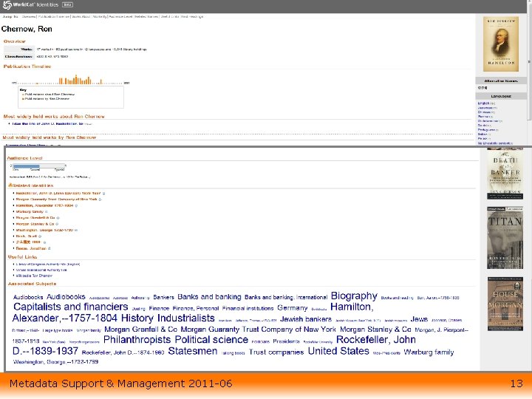The image size is (532, 399).
Task: Open Hamilton, Alexander 1757-1804 related identity
Action: tap(44, 205)
